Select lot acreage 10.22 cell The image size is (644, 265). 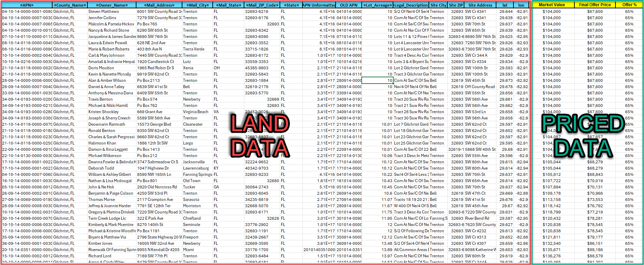(377, 174)
